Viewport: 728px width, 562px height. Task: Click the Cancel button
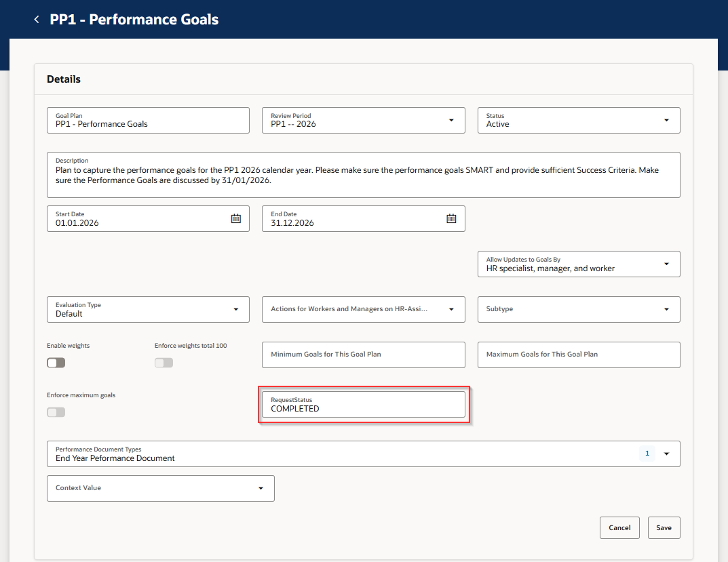[x=619, y=527]
